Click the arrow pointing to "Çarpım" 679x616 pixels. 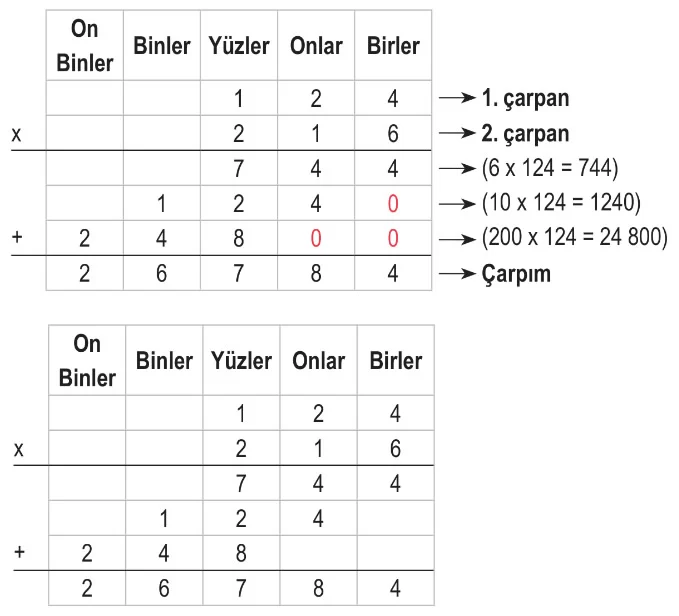(x=457, y=274)
